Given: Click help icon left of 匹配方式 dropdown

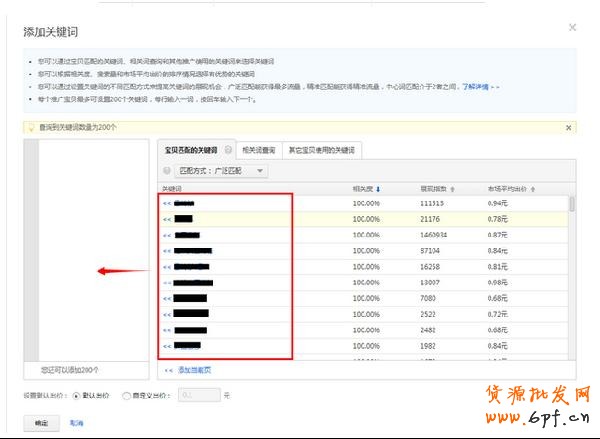Looking at the screenshot, I should [x=167, y=171].
